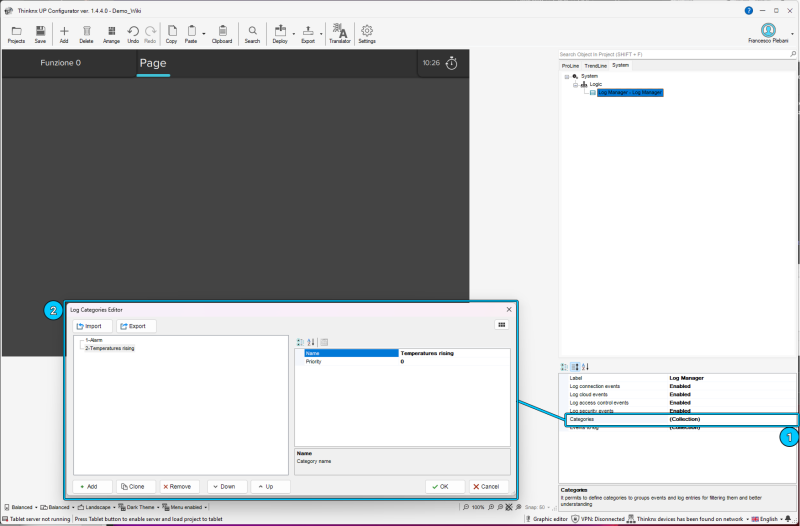
Task: Open the Dark Theme dropdown
Action: tap(139, 507)
